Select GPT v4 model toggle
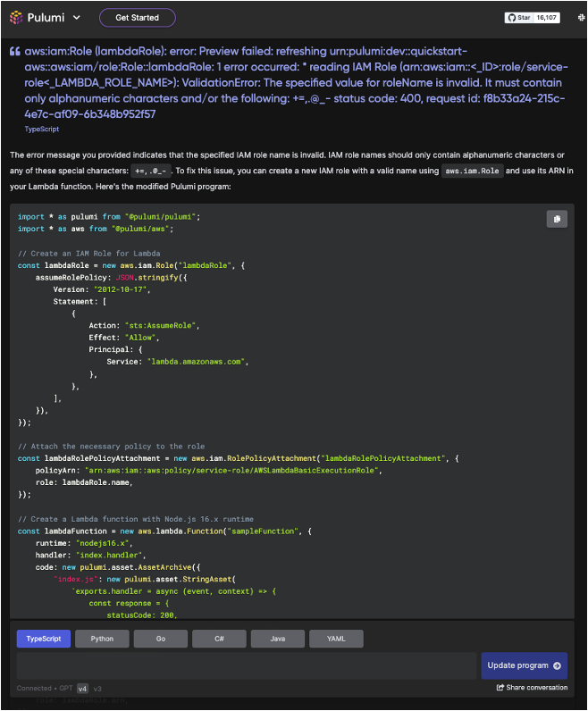Screen dimensions: 588x711 coord(82,689)
